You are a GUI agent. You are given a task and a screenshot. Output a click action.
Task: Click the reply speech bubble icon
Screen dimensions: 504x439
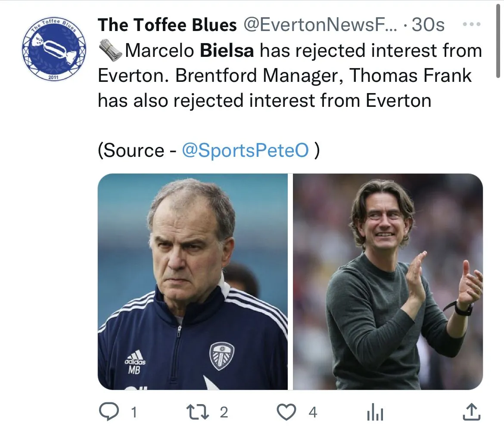tap(109, 413)
